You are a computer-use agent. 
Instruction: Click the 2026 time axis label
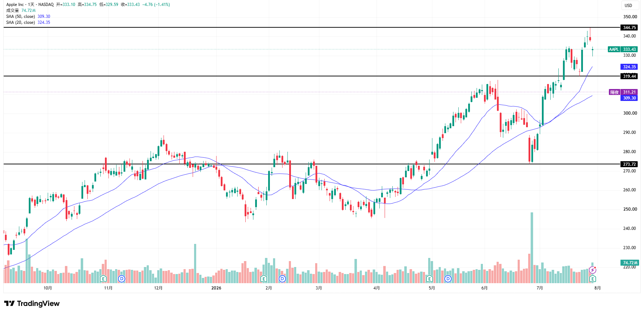216,288
